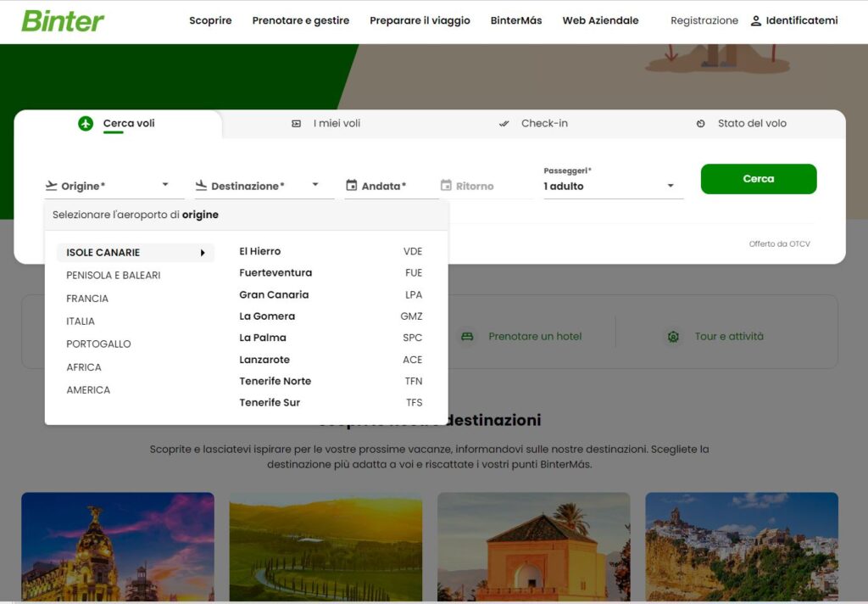Open the BinterMás menu

click(516, 20)
